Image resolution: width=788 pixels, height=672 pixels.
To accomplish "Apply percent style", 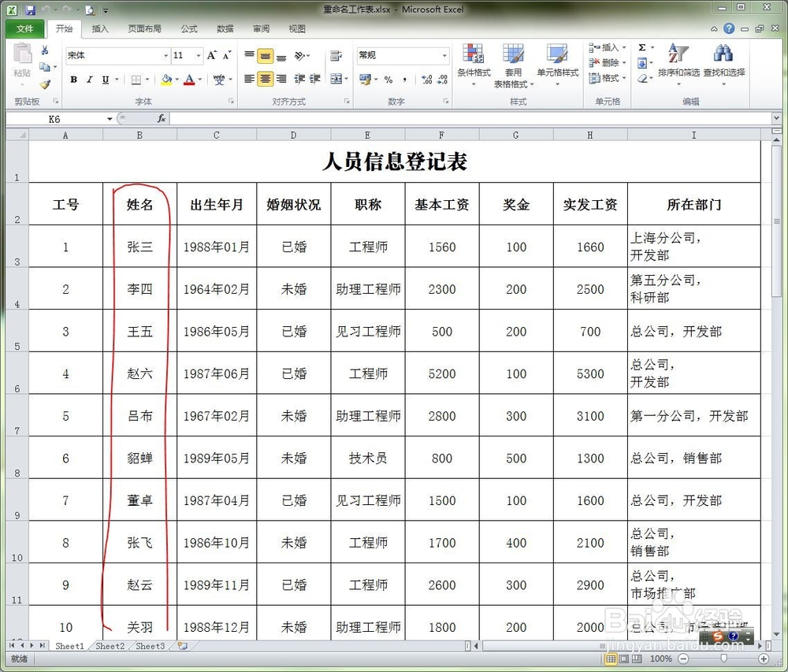I will pyautogui.click(x=388, y=80).
